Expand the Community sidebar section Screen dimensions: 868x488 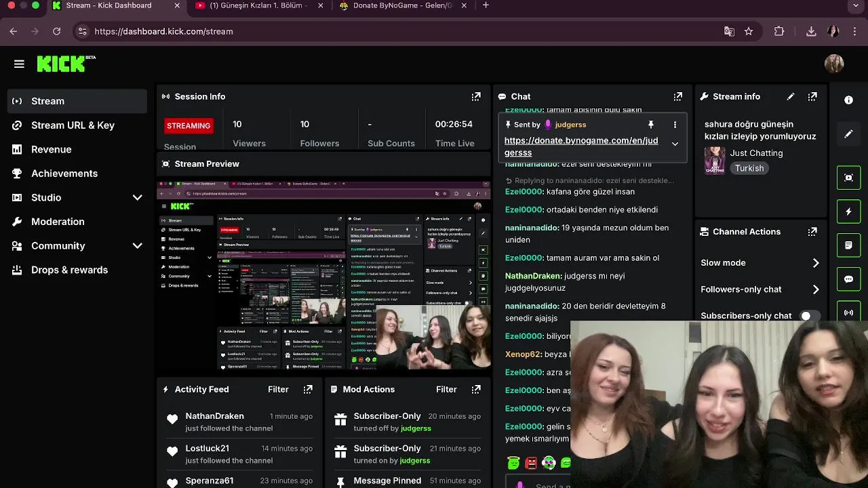tap(138, 245)
